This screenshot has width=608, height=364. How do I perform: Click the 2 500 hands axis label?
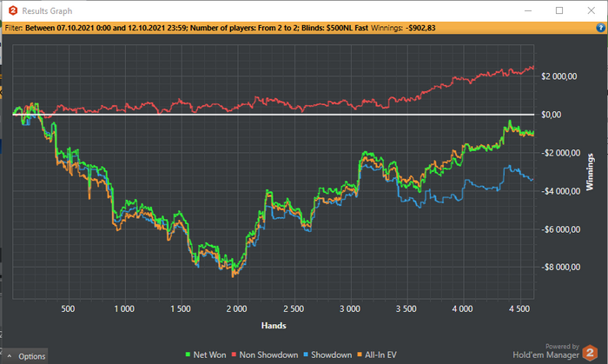coord(294,309)
